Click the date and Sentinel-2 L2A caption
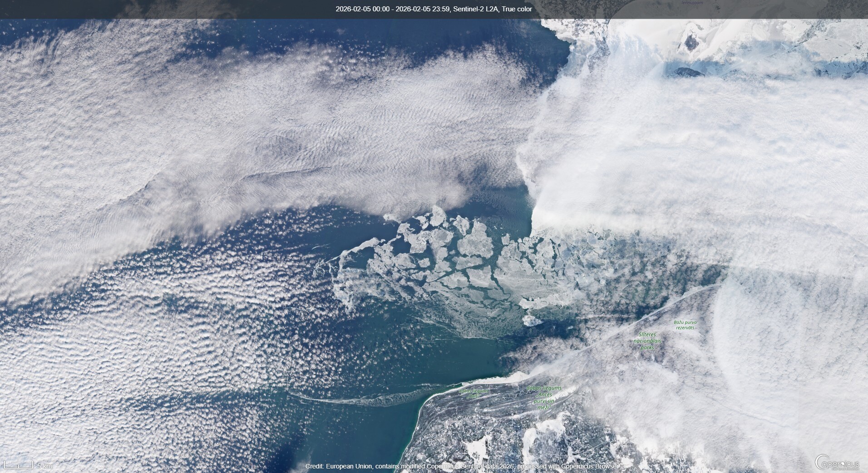 (x=434, y=9)
